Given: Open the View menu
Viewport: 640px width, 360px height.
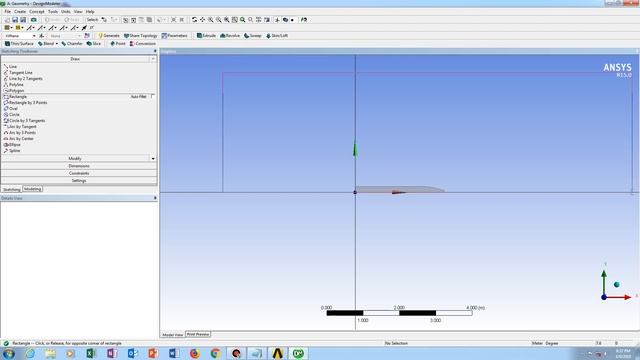Looking at the screenshot, I should click(78, 11).
